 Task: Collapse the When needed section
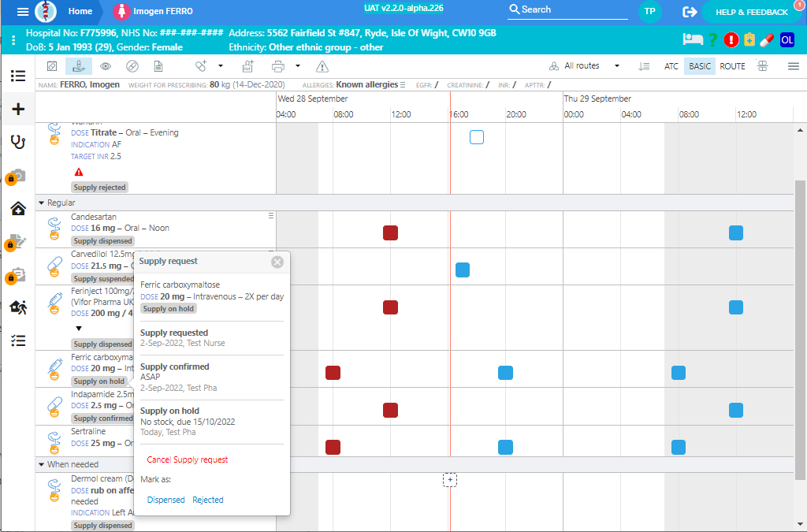(x=41, y=464)
